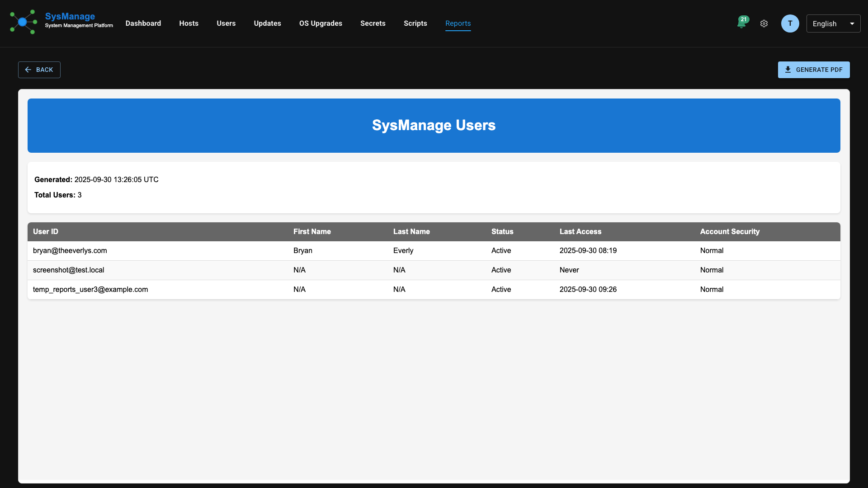Click the back arrow icon
This screenshot has height=488, width=868.
pyautogui.click(x=28, y=70)
